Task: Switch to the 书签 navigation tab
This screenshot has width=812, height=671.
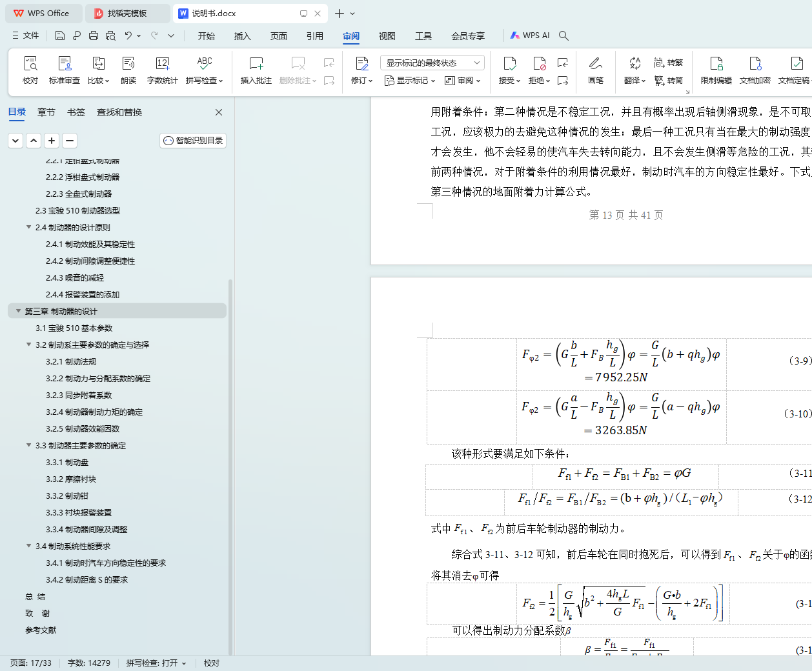Action: [76, 112]
